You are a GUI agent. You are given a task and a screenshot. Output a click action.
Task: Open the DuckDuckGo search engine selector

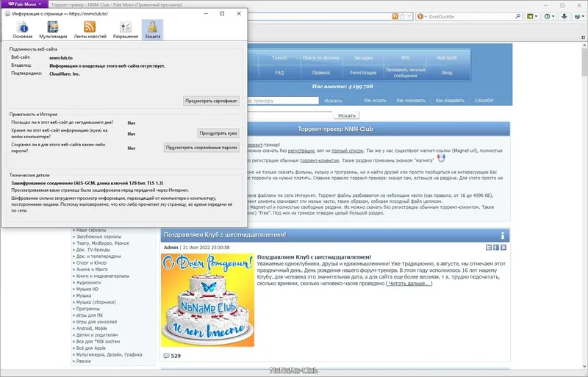pos(422,16)
